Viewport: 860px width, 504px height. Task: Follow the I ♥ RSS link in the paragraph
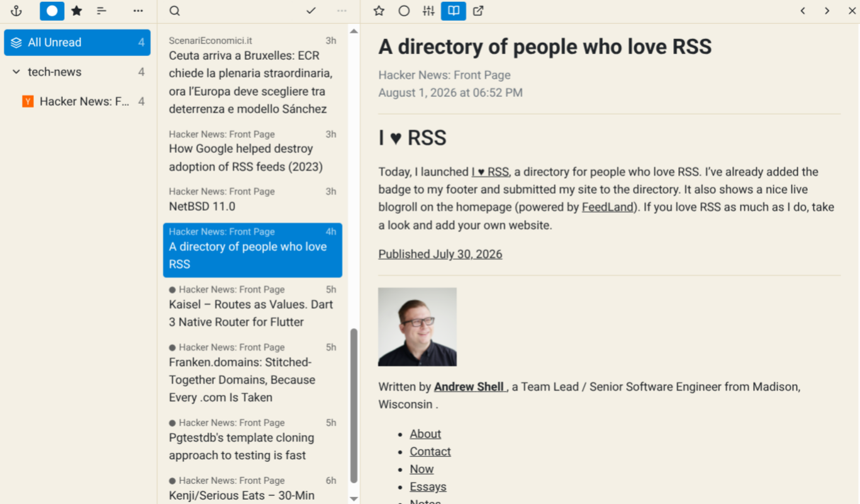[490, 172]
